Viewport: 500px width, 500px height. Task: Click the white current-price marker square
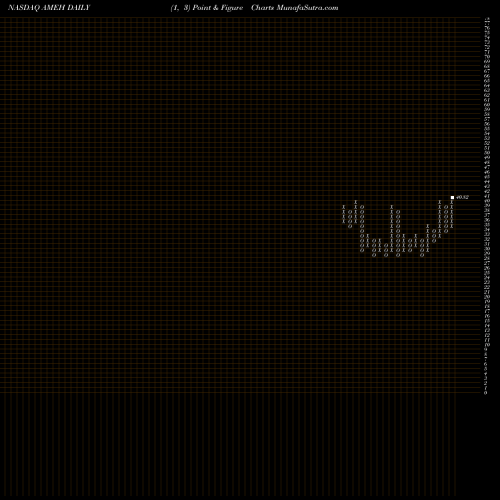point(452,197)
